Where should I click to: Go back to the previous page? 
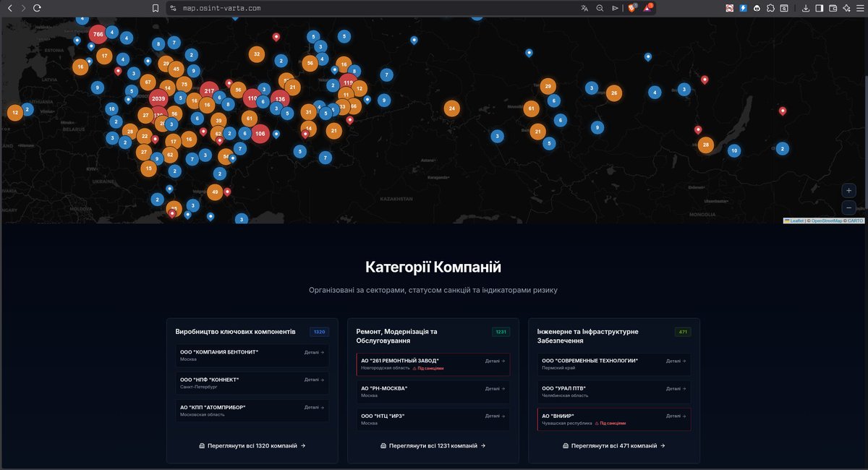[x=10, y=8]
